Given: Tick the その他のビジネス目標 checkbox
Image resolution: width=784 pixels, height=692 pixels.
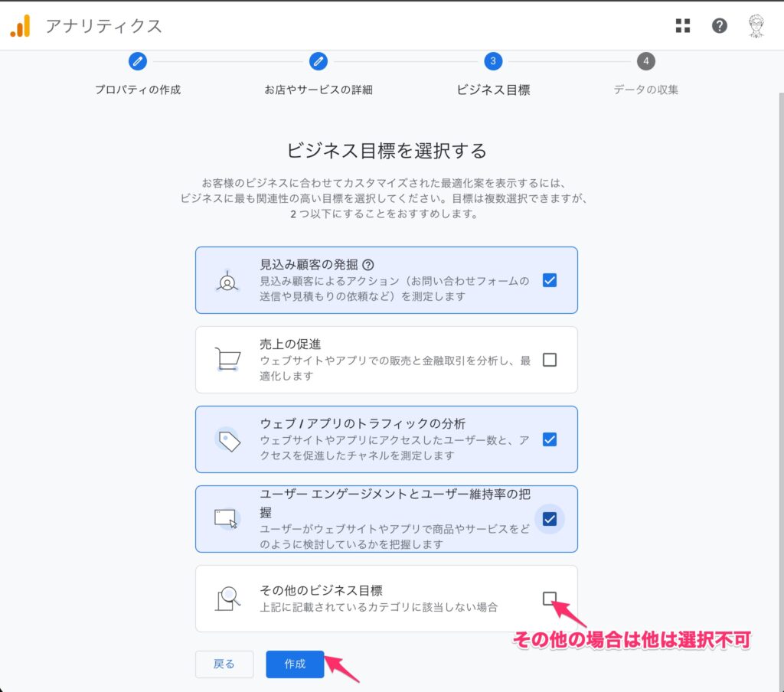Looking at the screenshot, I should [x=549, y=598].
